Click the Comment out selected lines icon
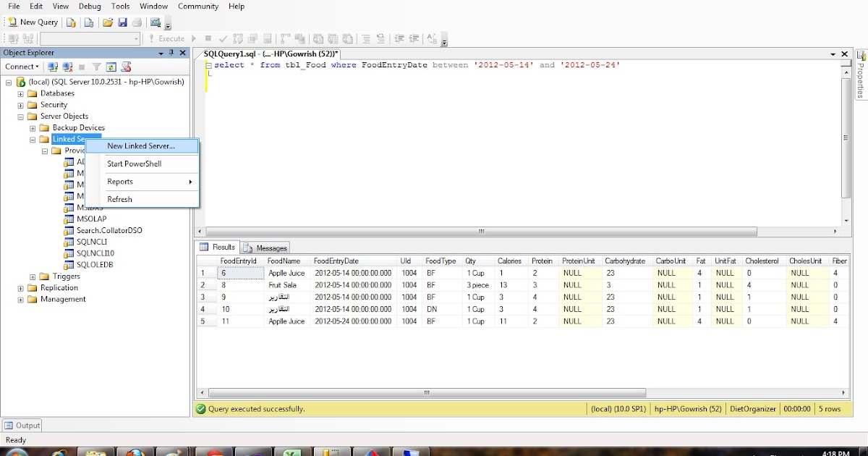This screenshot has width=868, height=456. point(367,38)
